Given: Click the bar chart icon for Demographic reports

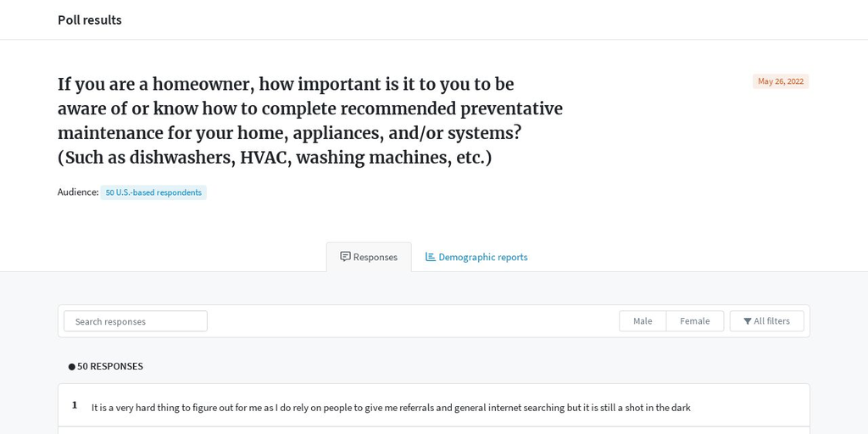Looking at the screenshot, I should tap(430, 257).
